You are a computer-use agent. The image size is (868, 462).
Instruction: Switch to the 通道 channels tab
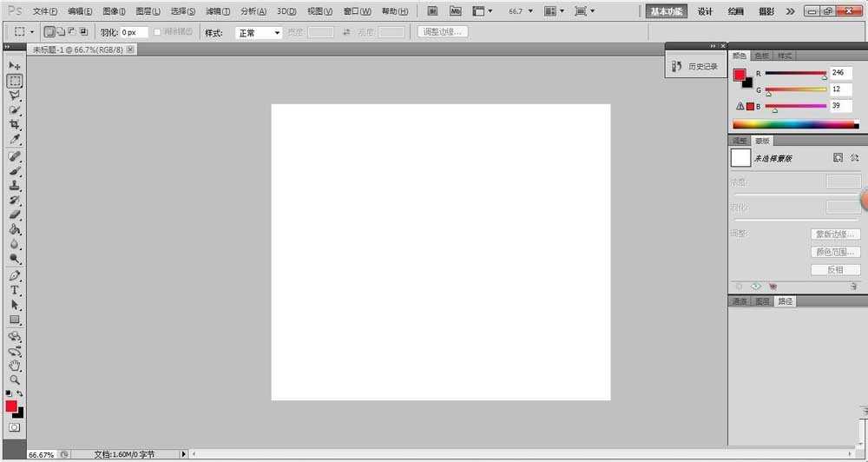pos(740,301)
